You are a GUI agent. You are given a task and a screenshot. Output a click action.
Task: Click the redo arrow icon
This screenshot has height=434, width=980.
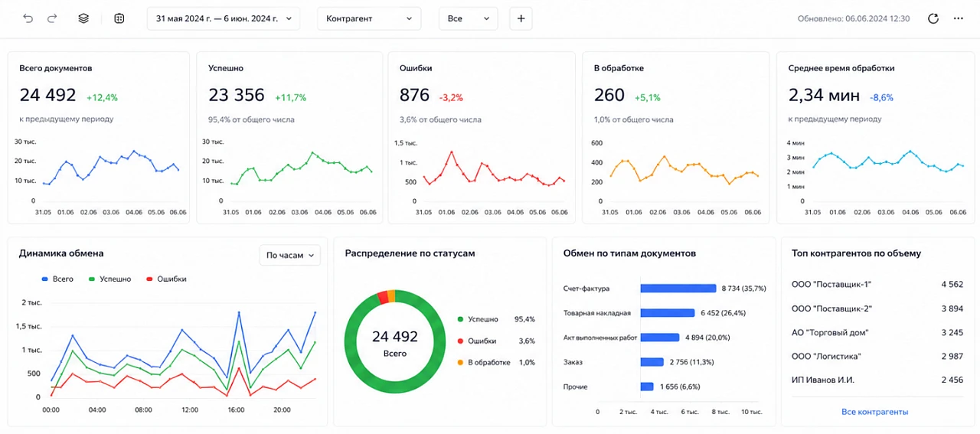point(52,18)
